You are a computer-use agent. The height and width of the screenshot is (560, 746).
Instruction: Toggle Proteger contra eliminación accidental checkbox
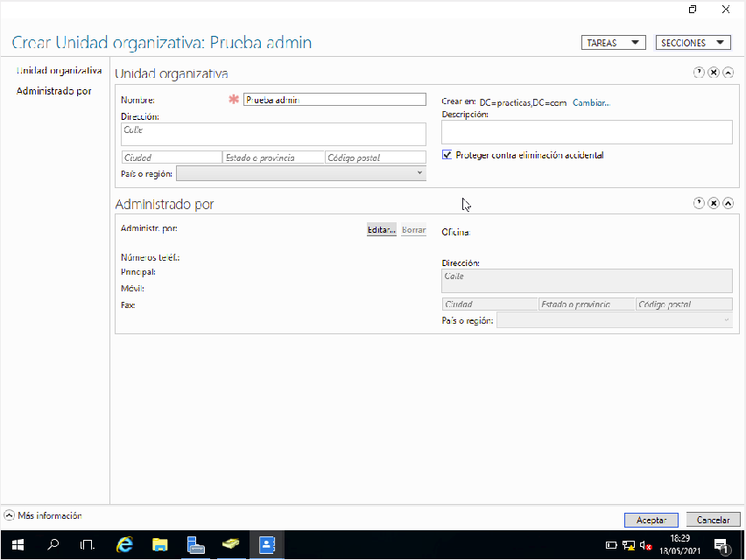(x=447, y=156)
